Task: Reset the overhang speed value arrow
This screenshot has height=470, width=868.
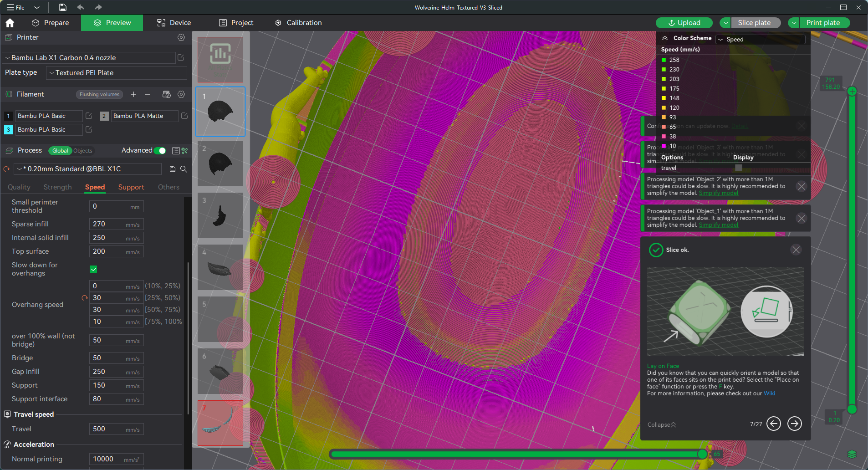Action: (84, 298)
